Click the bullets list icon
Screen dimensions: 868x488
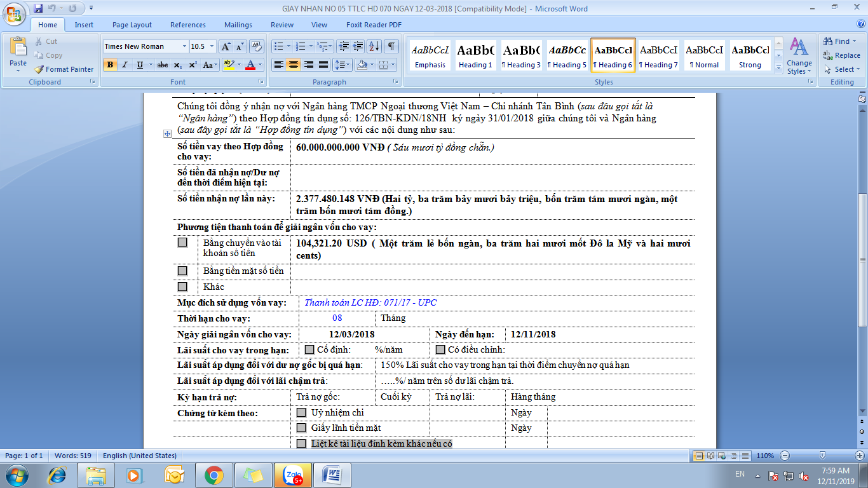click(278, 46)
